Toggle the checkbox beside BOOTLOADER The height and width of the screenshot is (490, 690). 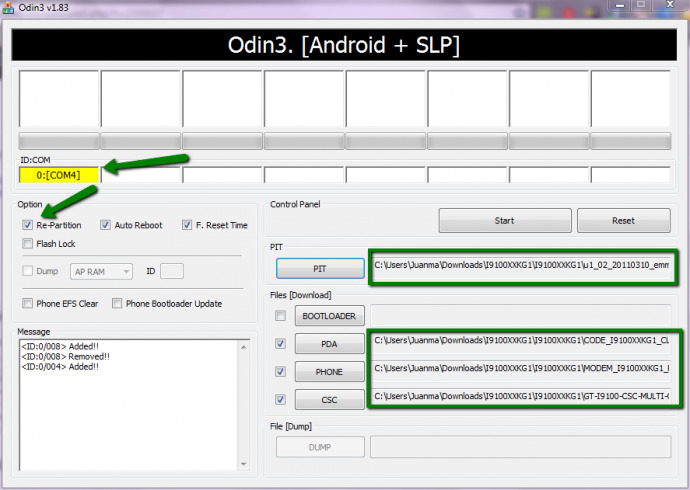(280, 316)
